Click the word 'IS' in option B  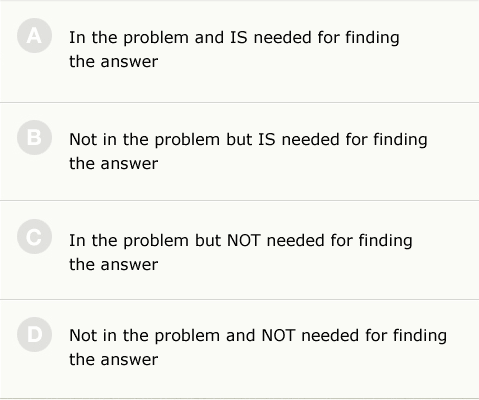click(x=267, y=139)
